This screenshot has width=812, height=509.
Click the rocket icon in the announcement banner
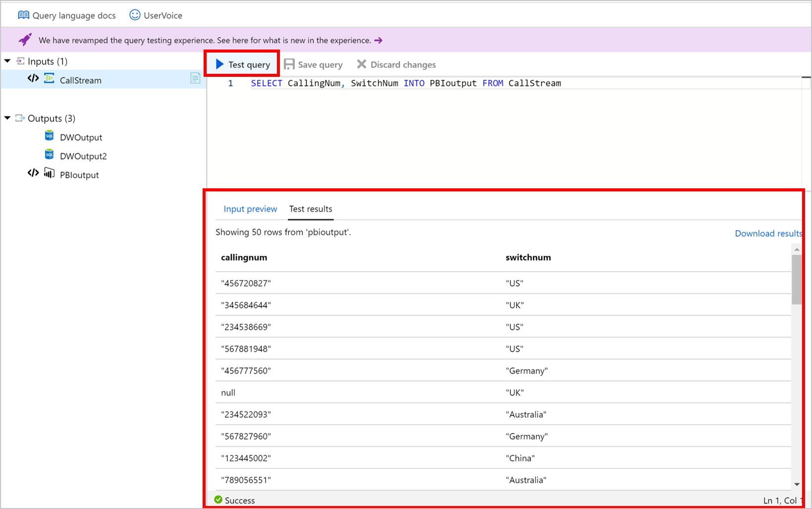pos(25,40)
